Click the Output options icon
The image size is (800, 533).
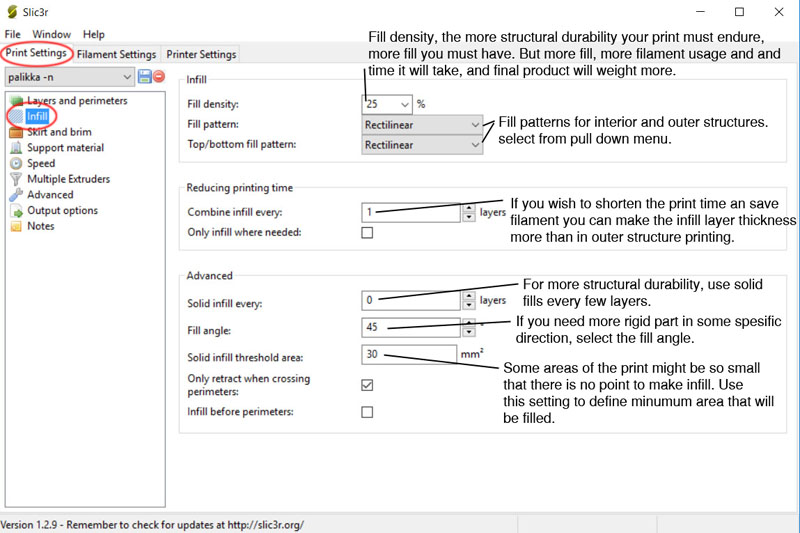(16, 211)
